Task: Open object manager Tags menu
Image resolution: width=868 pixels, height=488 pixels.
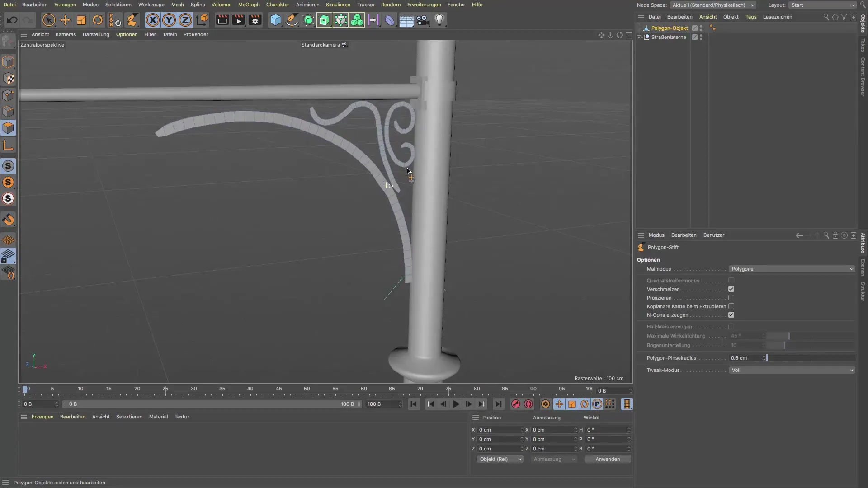Action: pos(751,17)
